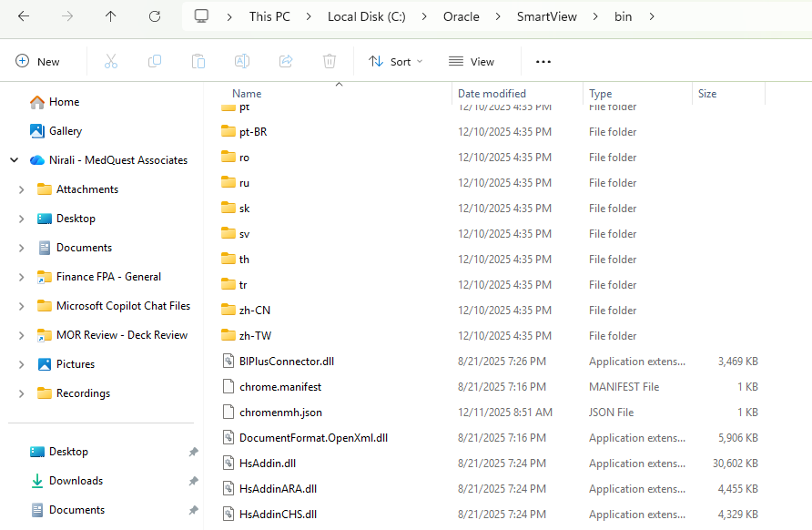Select the zh-CN folder icon
812x530 pixels.
(228, 310)
